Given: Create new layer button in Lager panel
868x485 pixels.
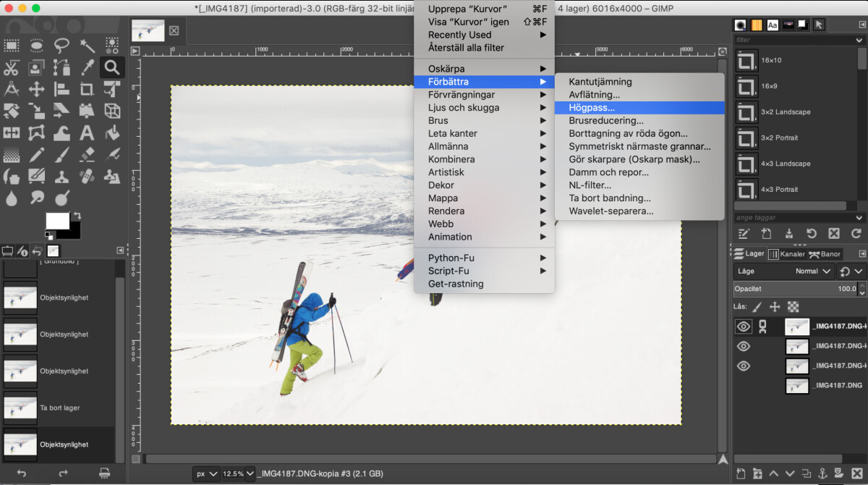Looking at the screenshot, I should point(741,474).
